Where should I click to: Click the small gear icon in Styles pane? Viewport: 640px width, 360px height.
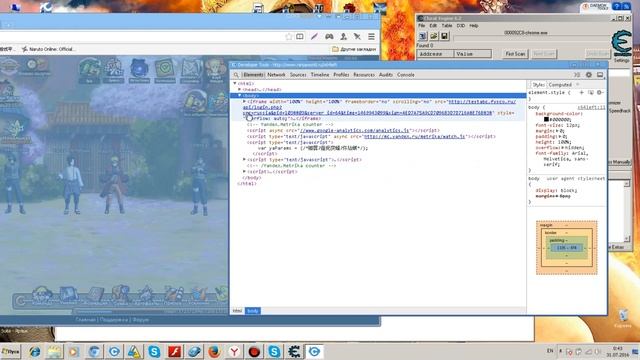pos(599,93)
